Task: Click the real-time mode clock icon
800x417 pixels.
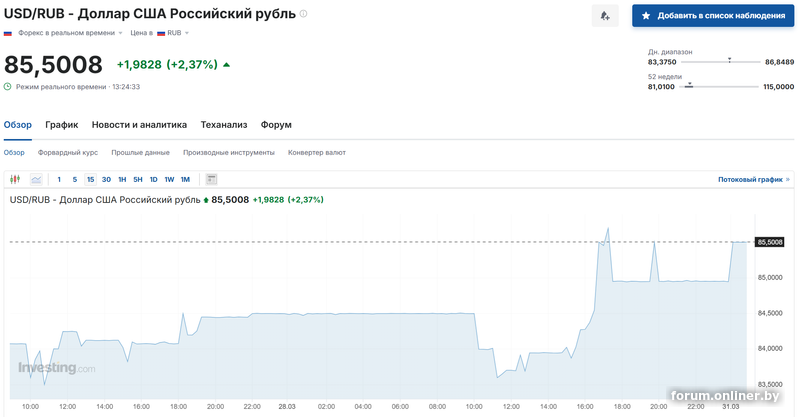Action: pos(8,86)
